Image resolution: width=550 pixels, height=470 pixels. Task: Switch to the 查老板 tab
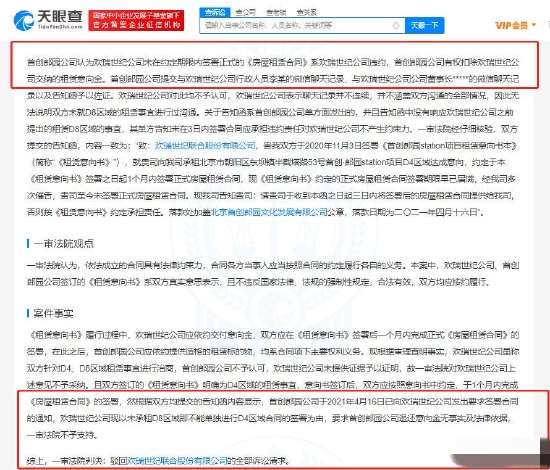coord(276,13)
